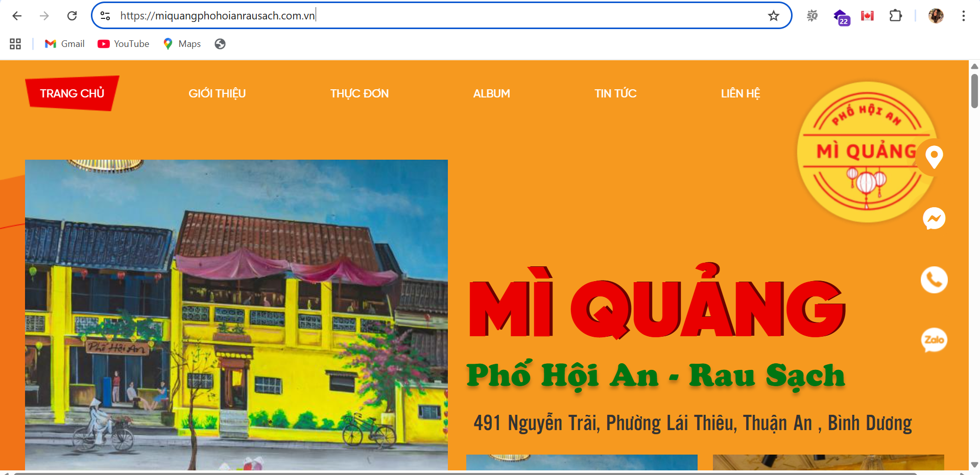Click the map location pin icon
Screen dimensions: 980x475
934,157
